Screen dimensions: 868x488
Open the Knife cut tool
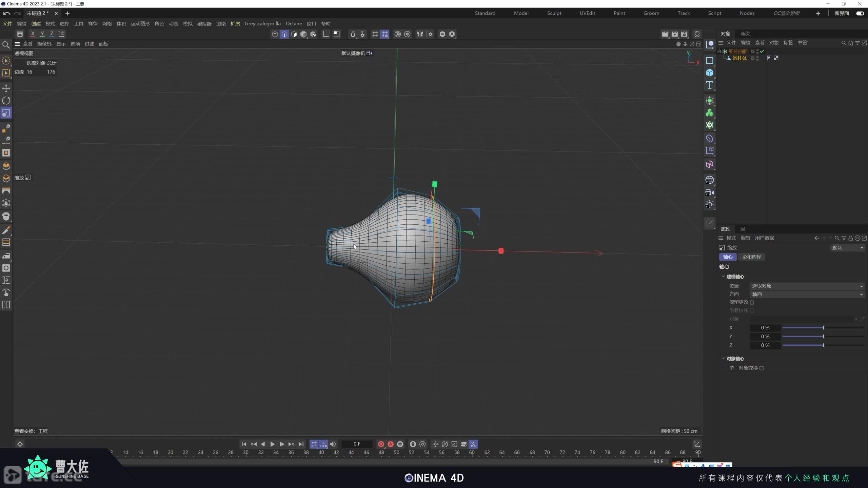coord(6,230)
